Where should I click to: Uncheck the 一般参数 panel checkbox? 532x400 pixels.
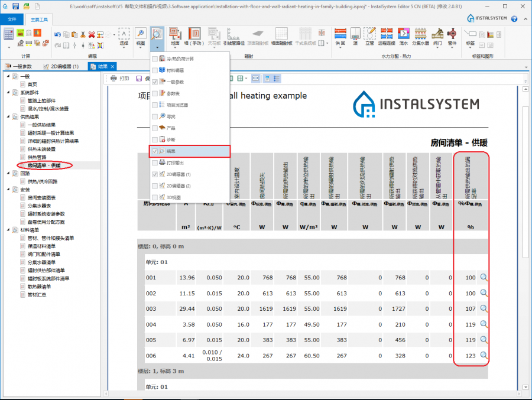pyautogui.click(x=155, y=82)
